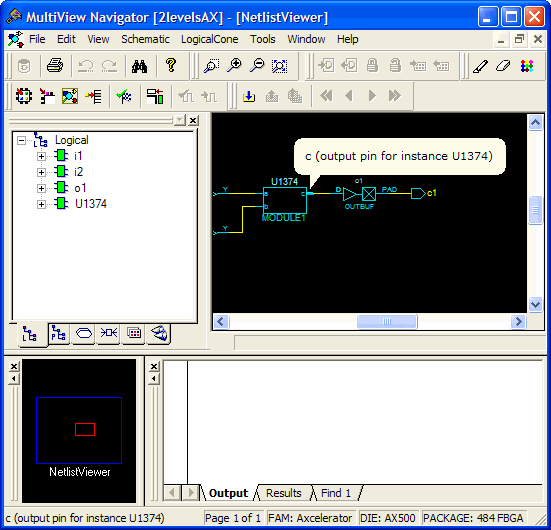This screenshot has width=551, height=530.
Task: Click the undo arrow icon
Action: click(x=86, y=66)
